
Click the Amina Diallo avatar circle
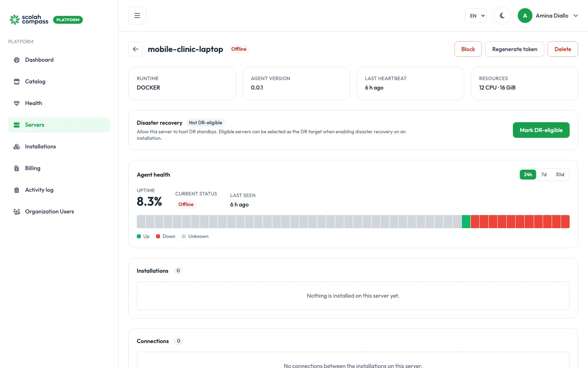(525, 16)
